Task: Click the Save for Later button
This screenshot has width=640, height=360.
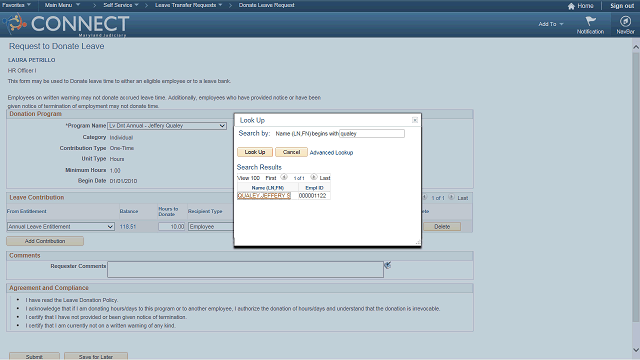Action: 96,356
